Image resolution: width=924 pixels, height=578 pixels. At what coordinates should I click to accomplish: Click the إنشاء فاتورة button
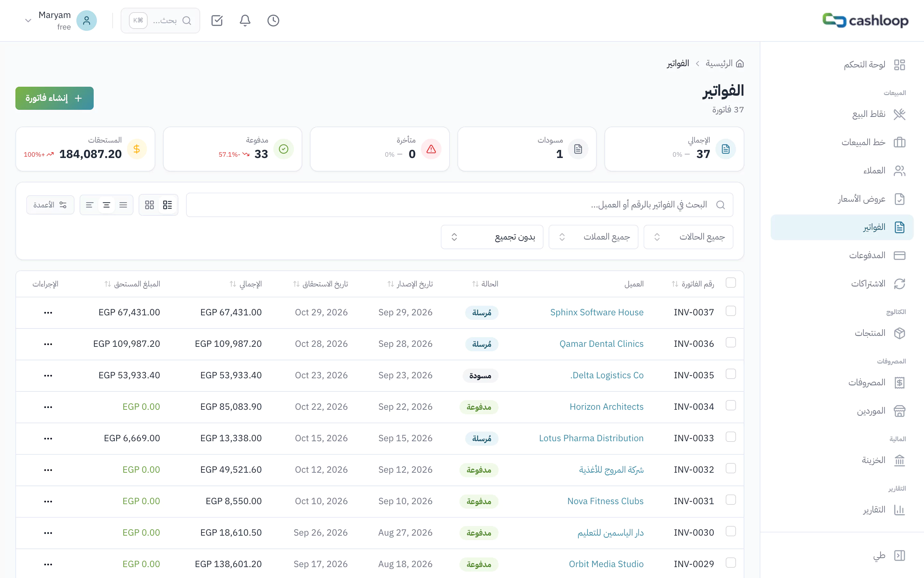(55, 98)
